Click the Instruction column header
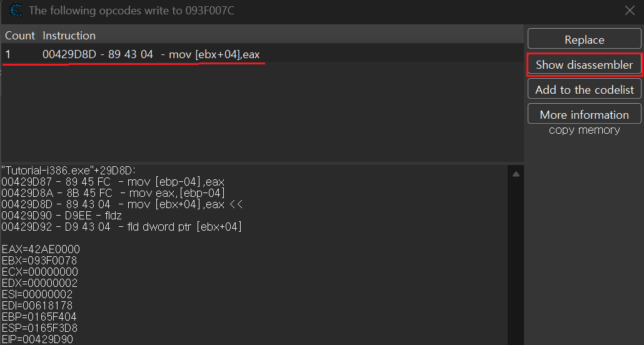644x345 pixels. tap(69, 36)
